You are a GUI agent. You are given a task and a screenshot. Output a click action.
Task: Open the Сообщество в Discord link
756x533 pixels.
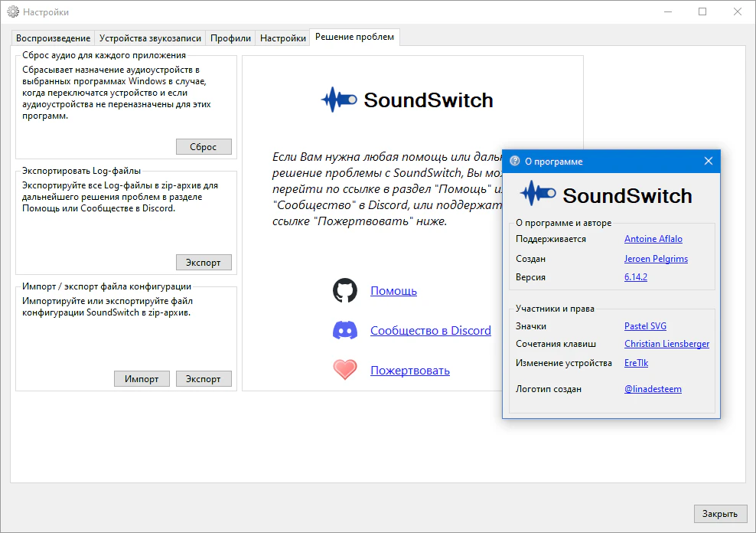[431, 330]
